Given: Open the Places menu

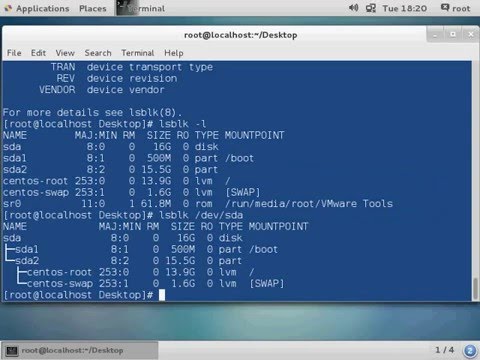Looking at the screenshot, I should click(93, 8).
